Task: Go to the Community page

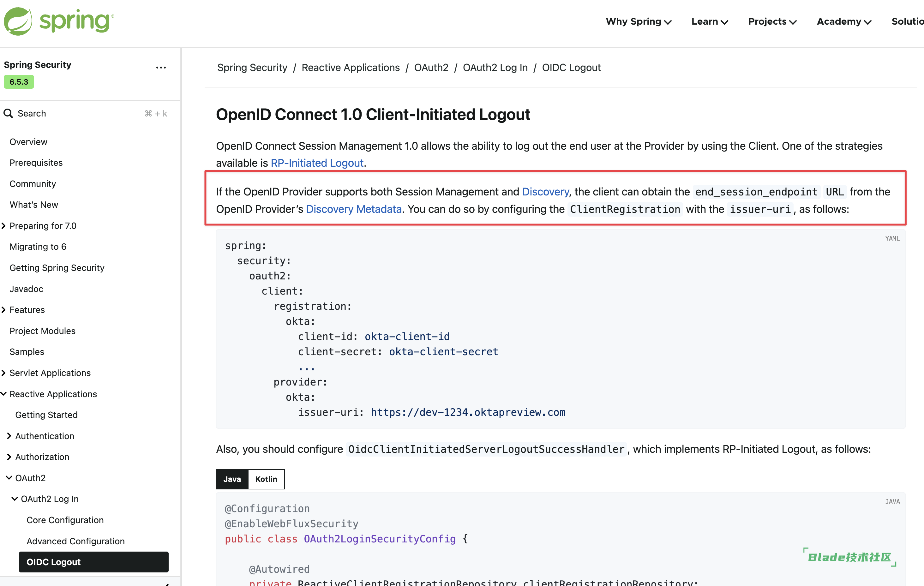Action: pos(33,184)
